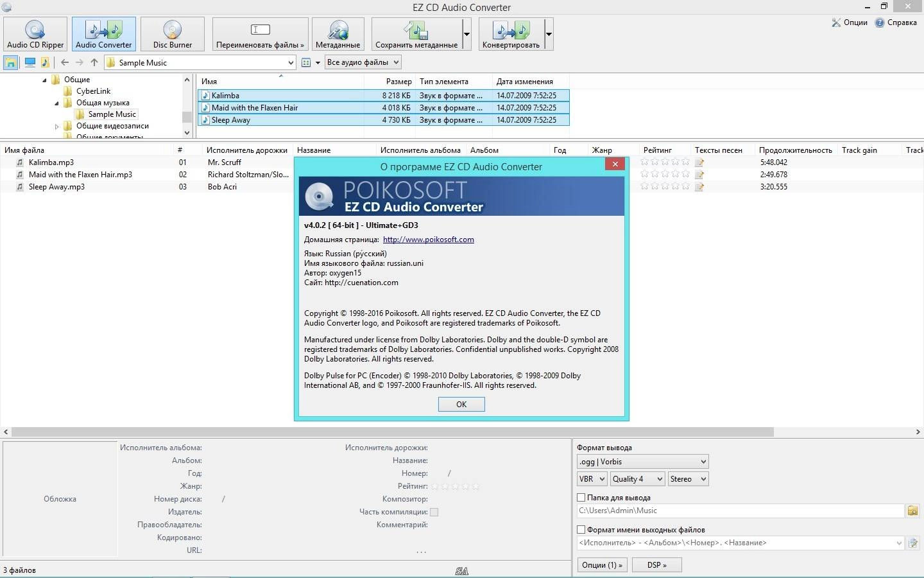This screenshot has width=924, height=578.
Task: Open the Sample Music path dropdown
Action: click(290, 62)
